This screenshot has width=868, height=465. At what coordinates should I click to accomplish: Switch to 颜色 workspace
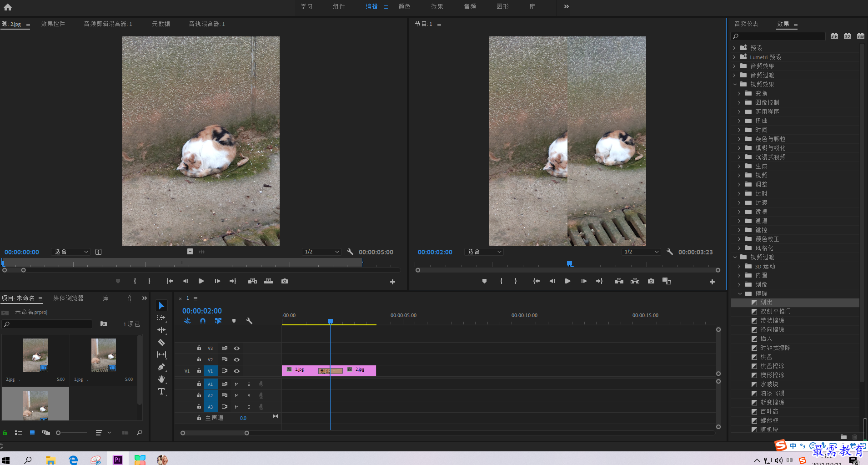click(x=404, y=6)
